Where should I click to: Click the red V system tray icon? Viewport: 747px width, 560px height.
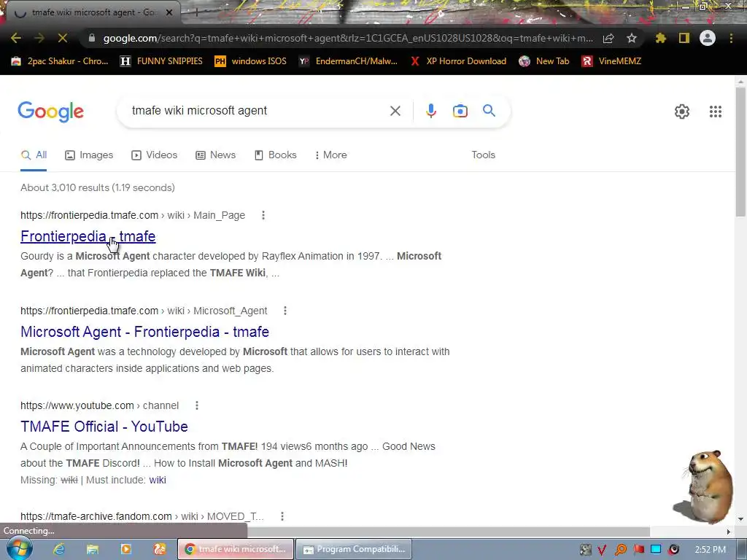click(x=602, y=550)
